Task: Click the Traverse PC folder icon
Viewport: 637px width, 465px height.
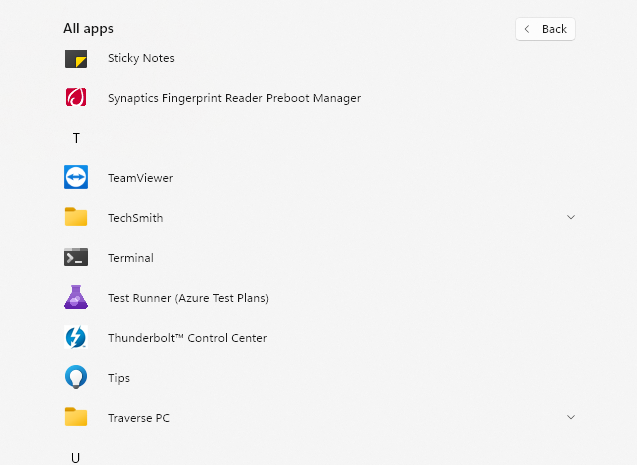Action: 76,417
